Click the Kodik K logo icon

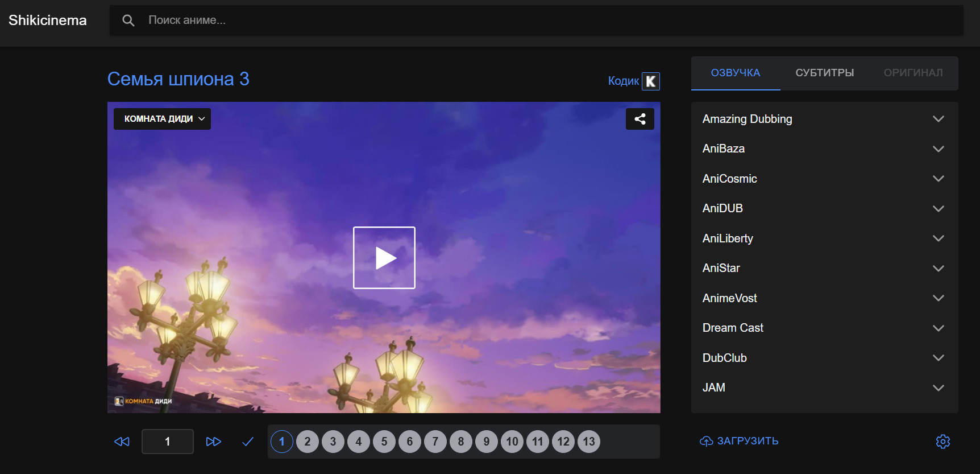(651, 81)
